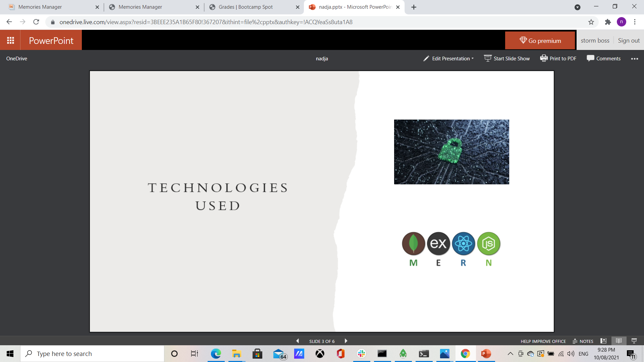This screenshot has height=362, width=644.
Task: Click the Help Improve Office link
Action: point(543,341)
